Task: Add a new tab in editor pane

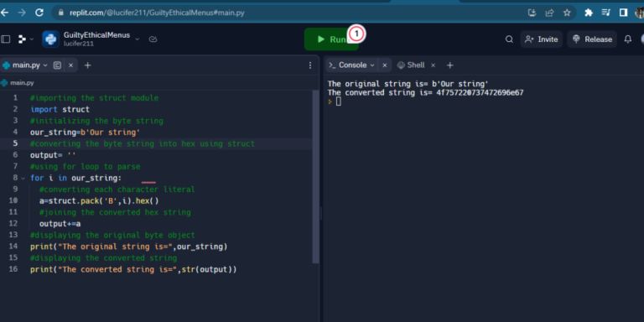Action: coord(87,65)
